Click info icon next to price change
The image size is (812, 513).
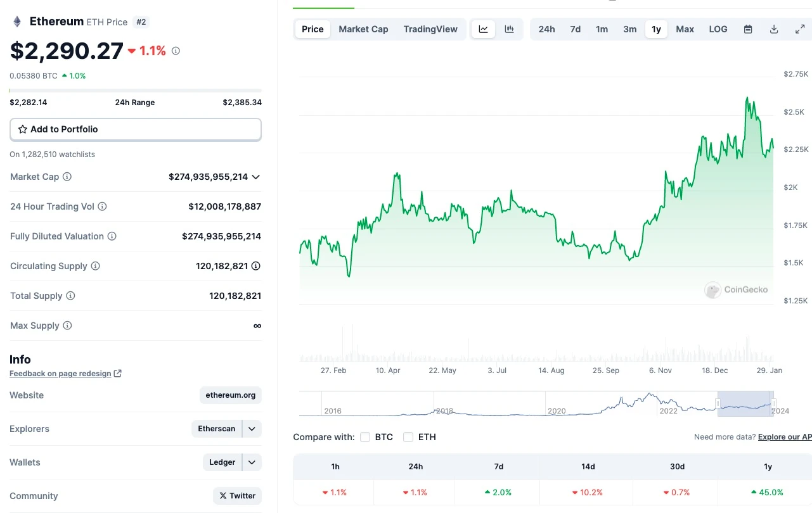pyautogui.click(x=176, y=51)
